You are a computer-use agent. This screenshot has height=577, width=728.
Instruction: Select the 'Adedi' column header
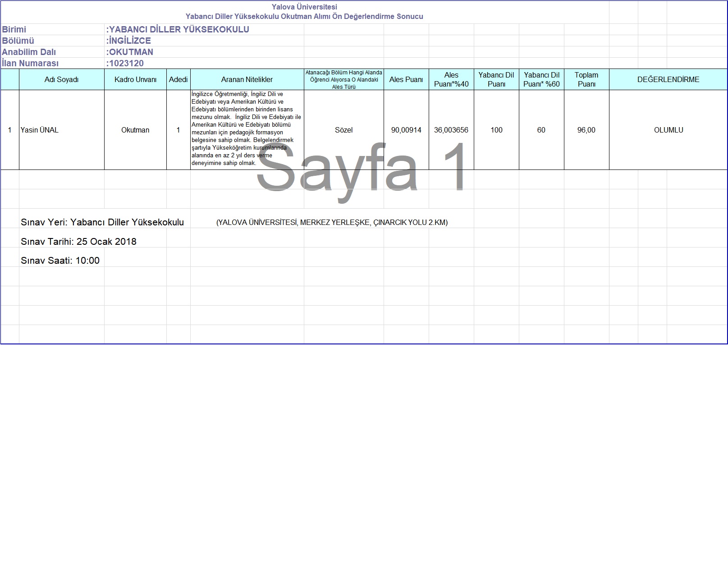179,79
